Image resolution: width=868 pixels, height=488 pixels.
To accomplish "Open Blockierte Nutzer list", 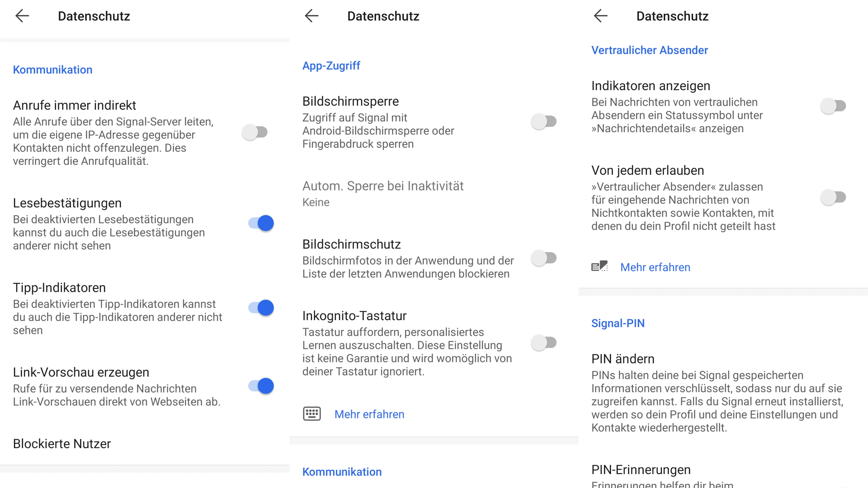I will (145, 444).
